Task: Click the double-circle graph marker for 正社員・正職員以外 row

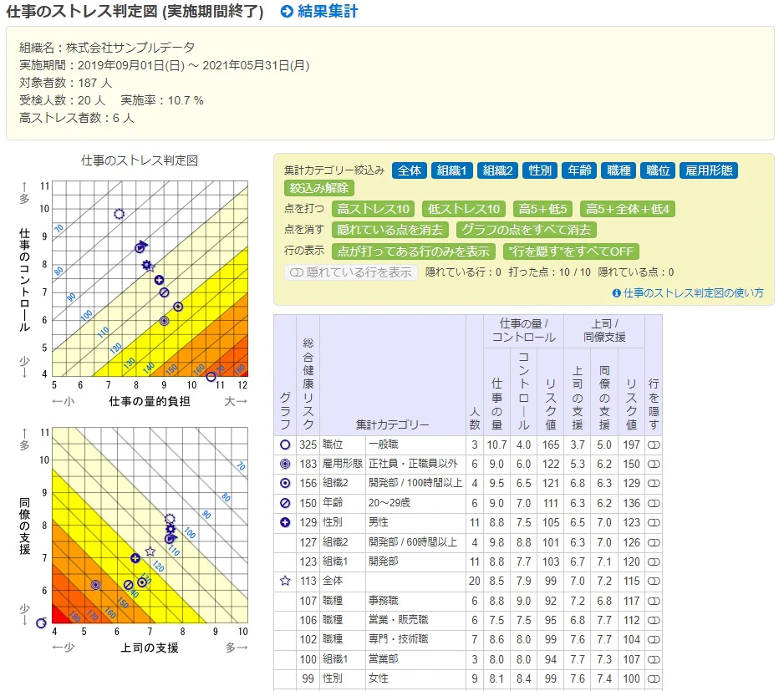Action: click(x=285, y=464)
